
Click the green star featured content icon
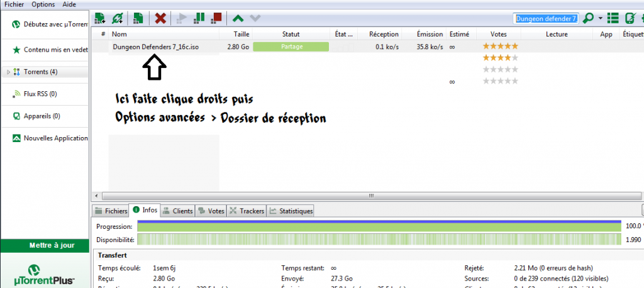[16, 50]
